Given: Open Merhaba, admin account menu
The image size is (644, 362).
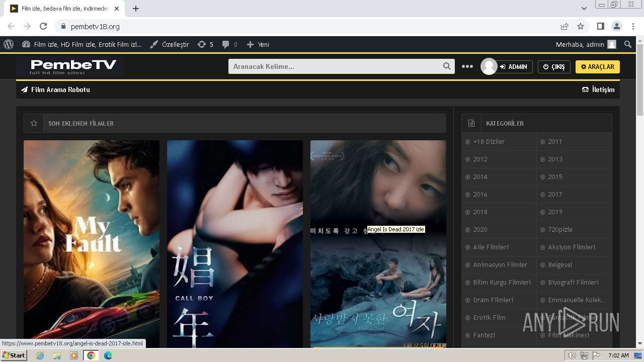Looking at the screenshot, I should [x=586, y=44].
